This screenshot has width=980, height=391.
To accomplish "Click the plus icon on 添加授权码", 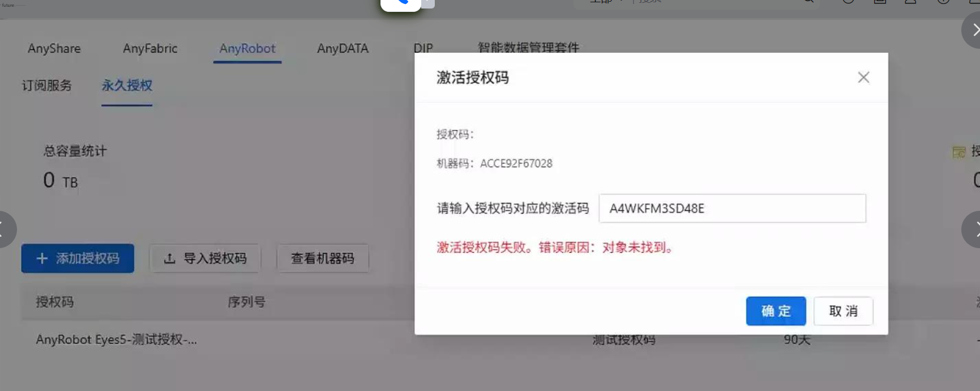I will pos(42,258).
